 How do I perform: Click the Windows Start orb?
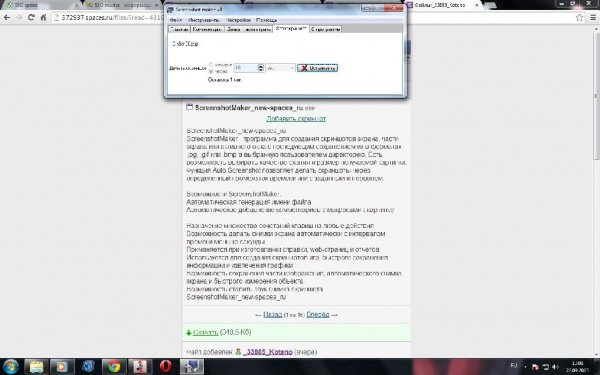point(11,366)
